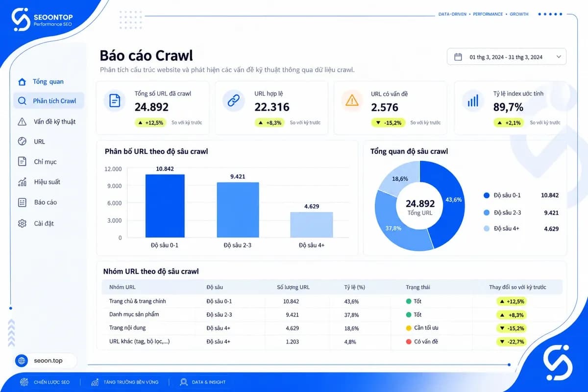
Task: Click the Tỷ lệ (%) column header
Action: (355, 287)
